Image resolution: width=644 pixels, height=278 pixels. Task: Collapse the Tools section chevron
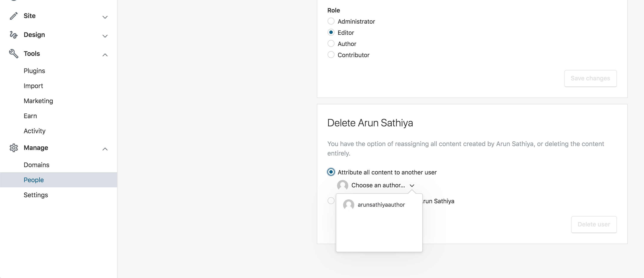[x=105, y=55]
